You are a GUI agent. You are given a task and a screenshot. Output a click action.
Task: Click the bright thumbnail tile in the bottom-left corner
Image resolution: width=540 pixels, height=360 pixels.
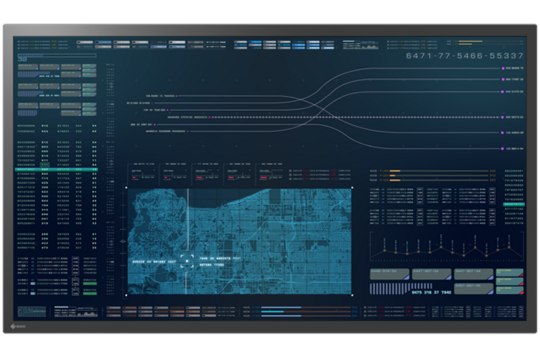(x=32, y=312)
